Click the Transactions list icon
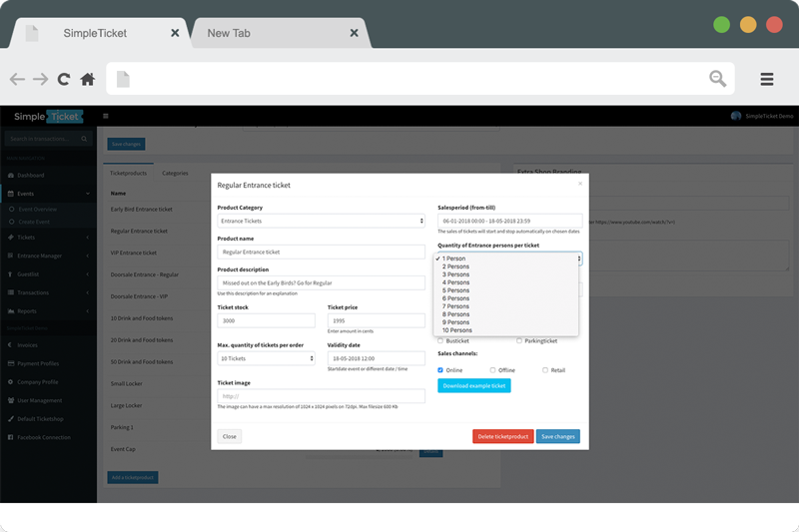This screenshot has height=532, width=799. point(11,292)
